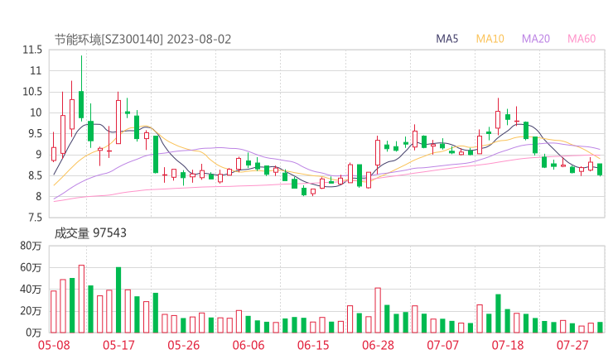Click the 07-07 date axis label
The image size is (613, 364).
click(x=442, y=345)
